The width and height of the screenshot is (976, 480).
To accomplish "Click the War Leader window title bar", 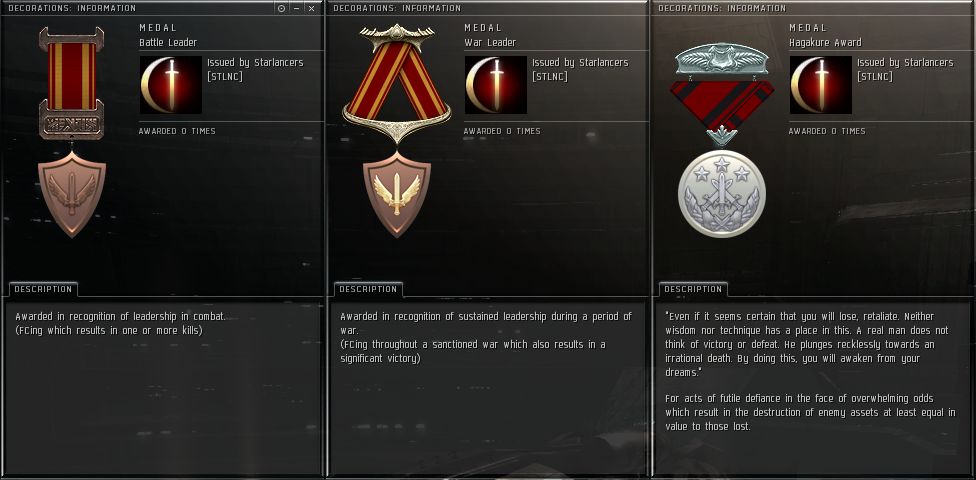I will 488,8.
